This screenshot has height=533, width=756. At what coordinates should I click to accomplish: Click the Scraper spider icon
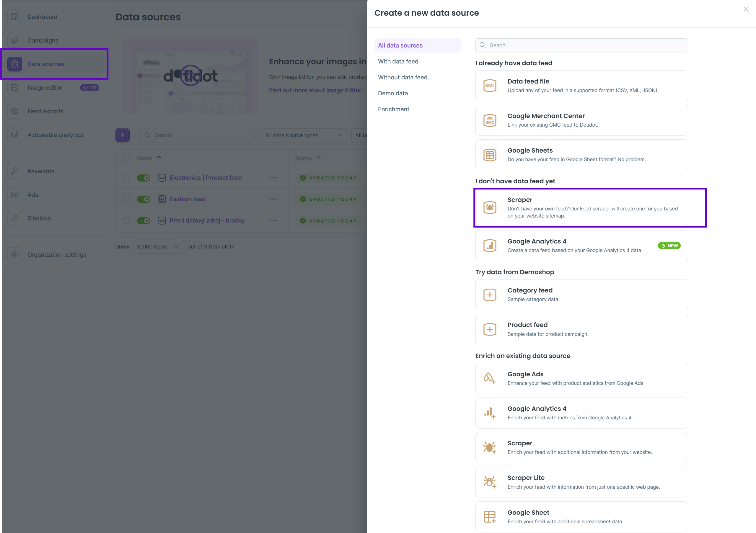[490, 207]
